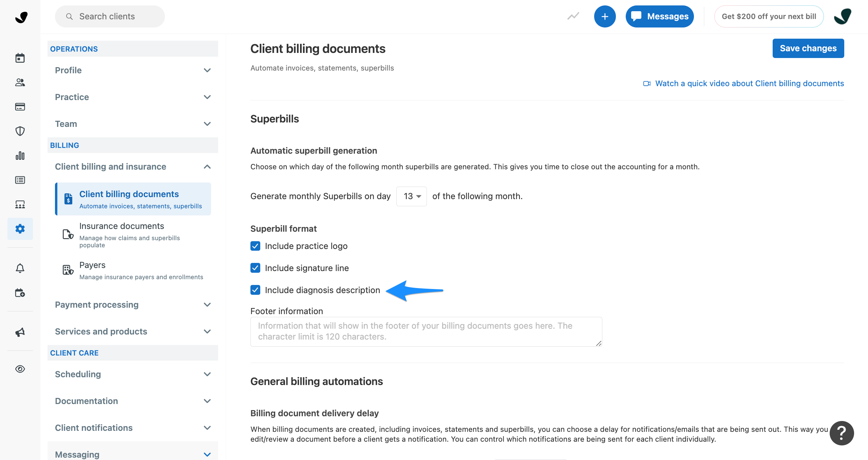Uncheck Include signature line

[x=255, y=268]
